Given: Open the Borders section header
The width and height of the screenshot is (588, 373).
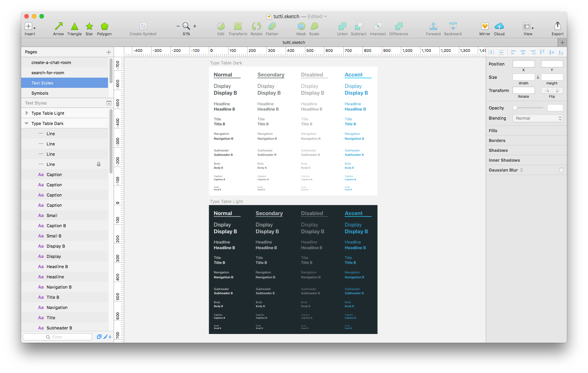Looking at the screenshot, I should tap(526, 140).
